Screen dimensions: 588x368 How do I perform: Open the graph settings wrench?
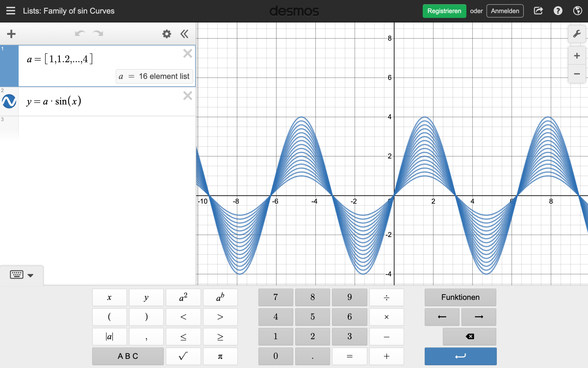pyautogui.click(x=576, y=34)
